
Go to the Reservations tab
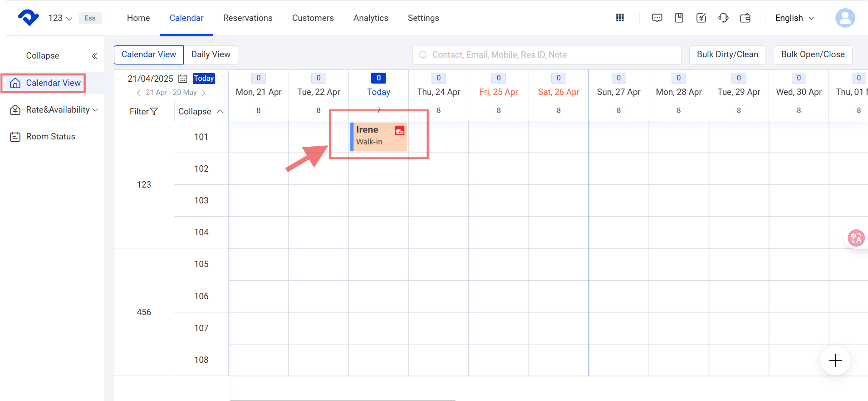pyautogui.click(x=248, y=18)
